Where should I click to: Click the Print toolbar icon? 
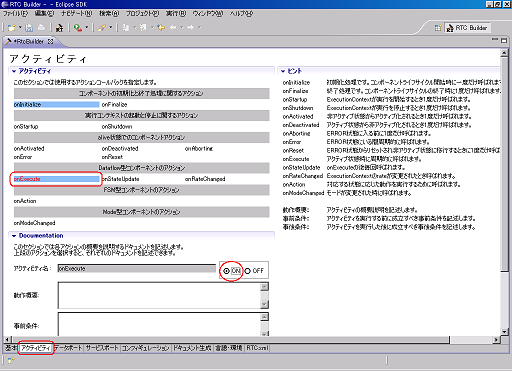point(41,28)
